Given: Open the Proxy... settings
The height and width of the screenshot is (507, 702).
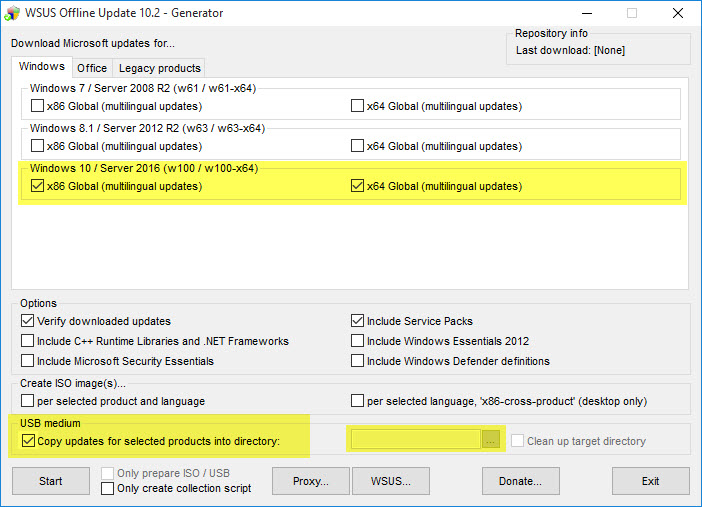Looking at the screenshot, I should (x=311, y=481).
